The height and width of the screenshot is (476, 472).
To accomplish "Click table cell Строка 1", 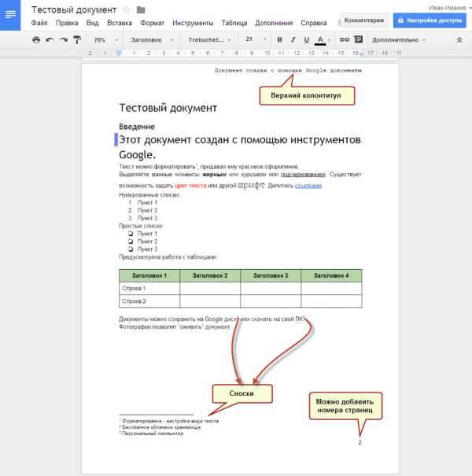I will point(149,289).
